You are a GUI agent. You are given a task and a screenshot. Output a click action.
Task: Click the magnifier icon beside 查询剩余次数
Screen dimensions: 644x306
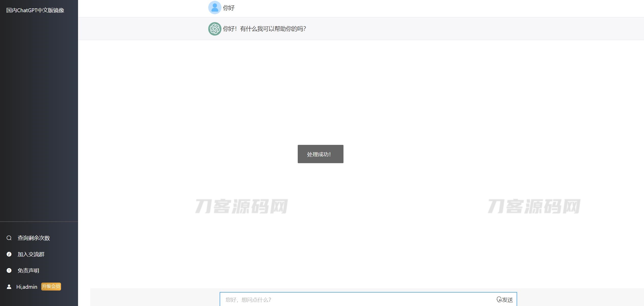[9, 238]
